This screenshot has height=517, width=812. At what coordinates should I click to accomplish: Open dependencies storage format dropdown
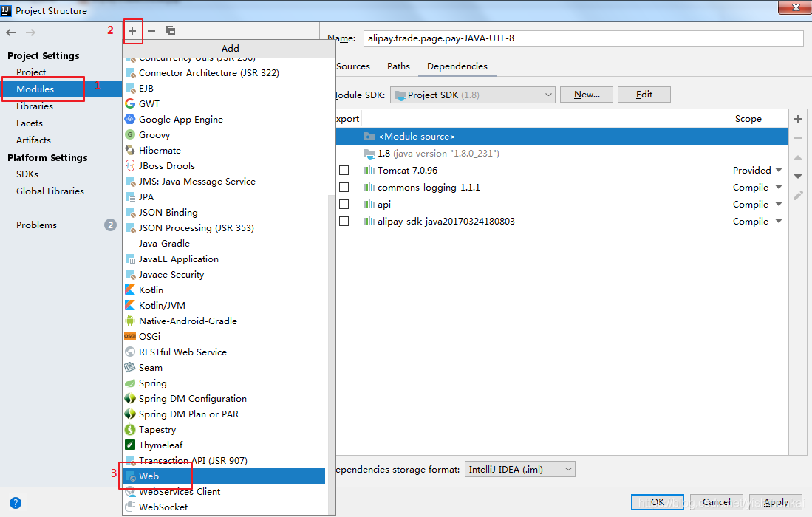pyautogui.click(x=520, y=470)
